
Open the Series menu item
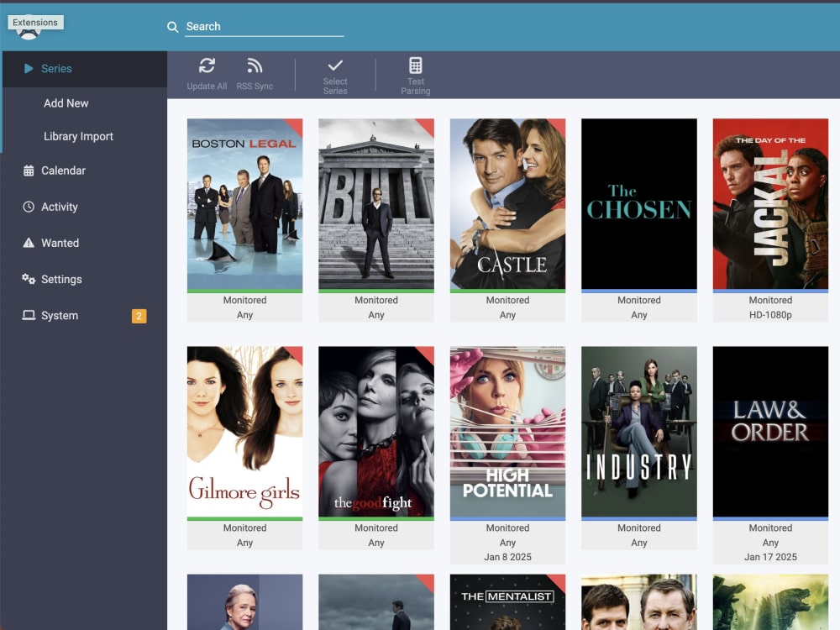pos(85,69)
